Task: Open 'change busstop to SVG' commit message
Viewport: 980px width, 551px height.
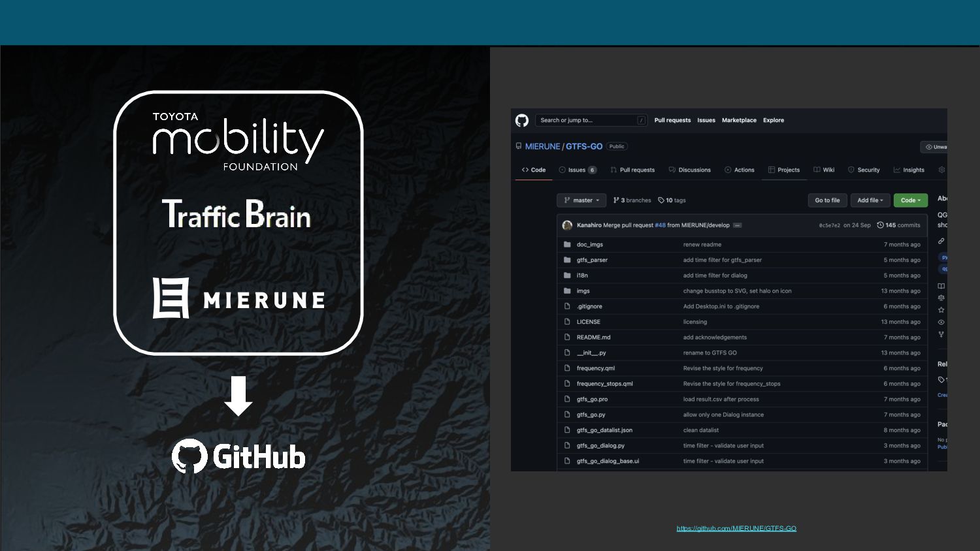Action: click(738, 291)
